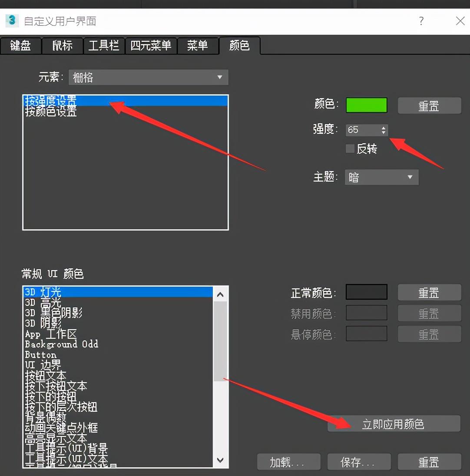This screenshot has width=470, height=476.
Task: Switch to the 四元菜单 tab
Action: pos(151,46)
